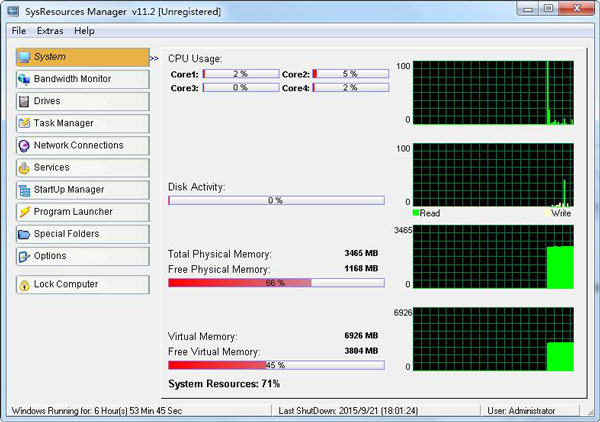Viewport: 600px width, 422px height.
Task: Click Core1 usage bar showing 2 %
Action: 241,74
